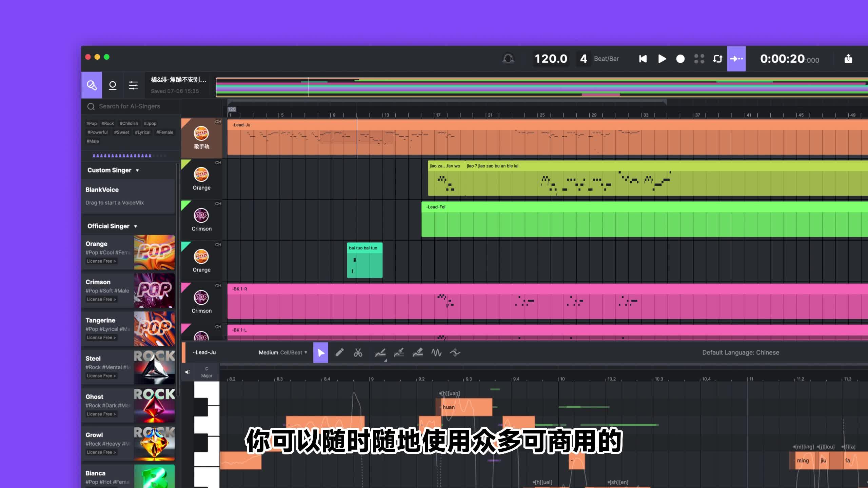Activate the vibrato wave drawing tool
Image resolution: width=868 pixels, height=488 pixels.
click(x=437, y=352)
